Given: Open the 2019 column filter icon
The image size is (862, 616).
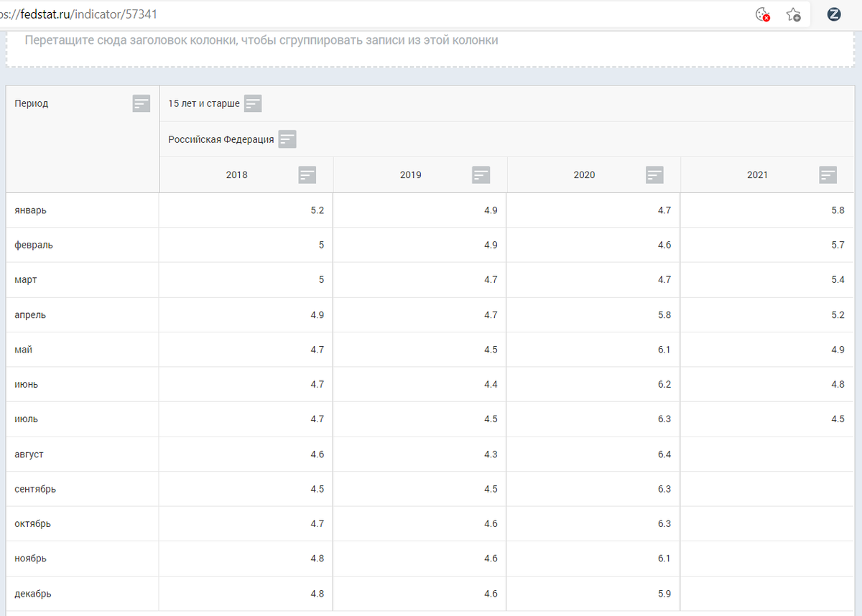Looking at the screenshot, I should point(481,174).
